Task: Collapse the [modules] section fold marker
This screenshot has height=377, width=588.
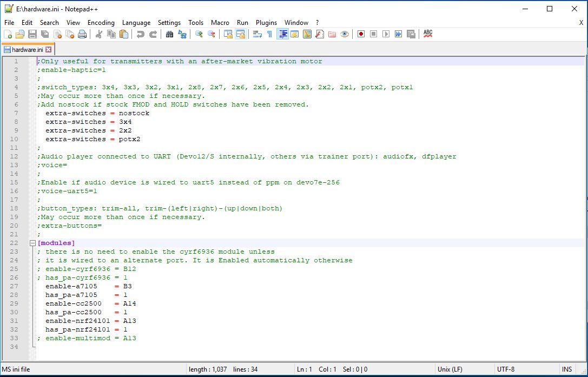Action: pos(32,243)
